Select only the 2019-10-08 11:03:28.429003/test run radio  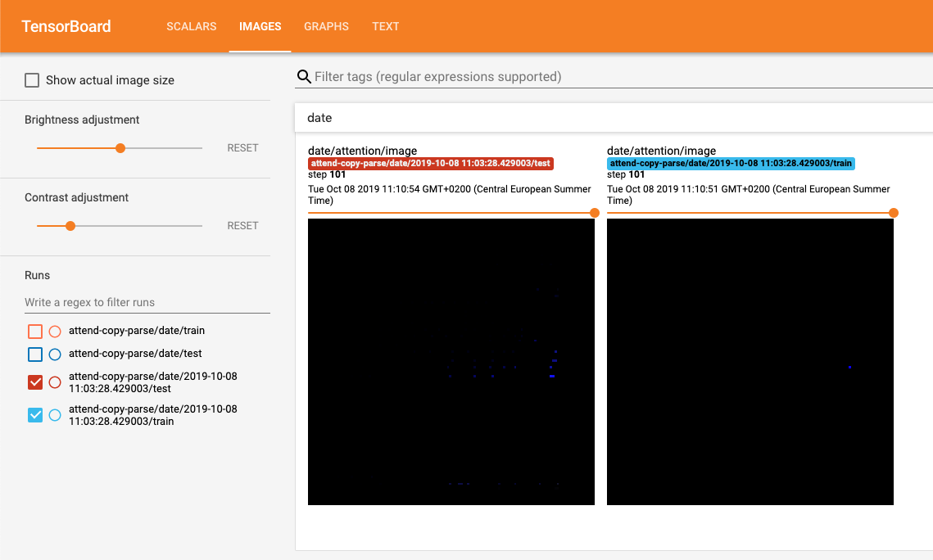pos(55,382)
